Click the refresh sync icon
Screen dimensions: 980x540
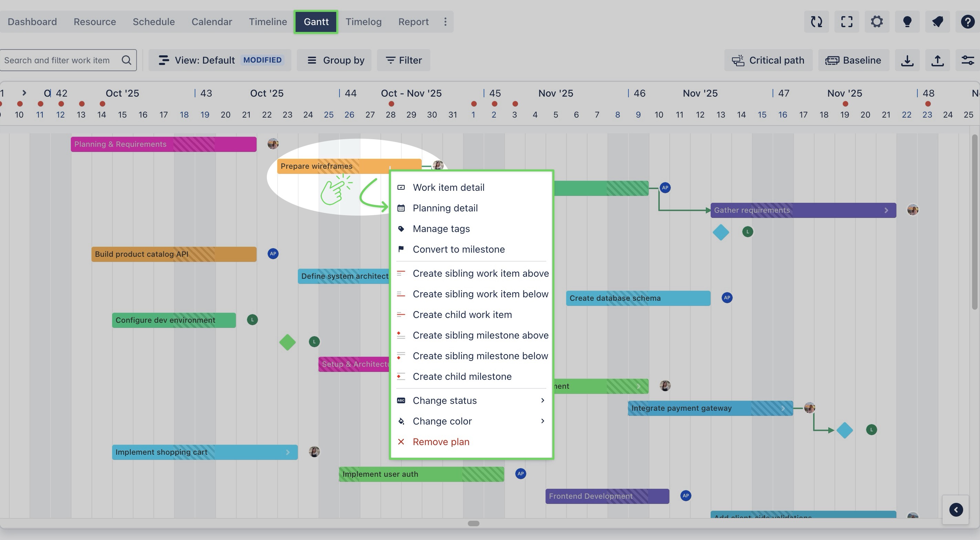(x=816, y=22)
